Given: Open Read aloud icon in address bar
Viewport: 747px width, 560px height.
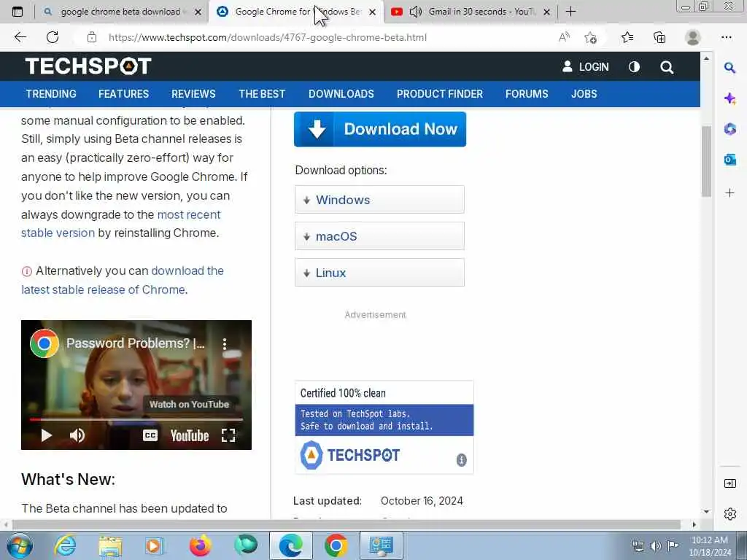Looking at the screenshot, I should tap(564, 37).
